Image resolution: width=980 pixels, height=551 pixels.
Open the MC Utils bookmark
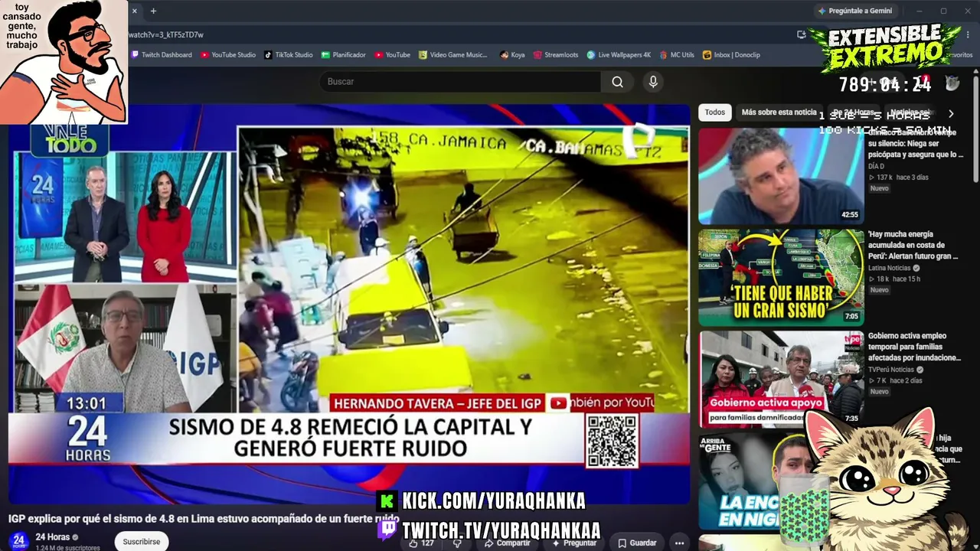point(677,55)
